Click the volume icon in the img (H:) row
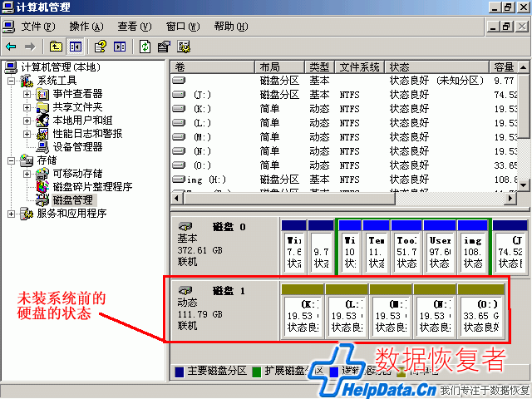The width and height of the screenshot is (532, 399). coord(179,180)
